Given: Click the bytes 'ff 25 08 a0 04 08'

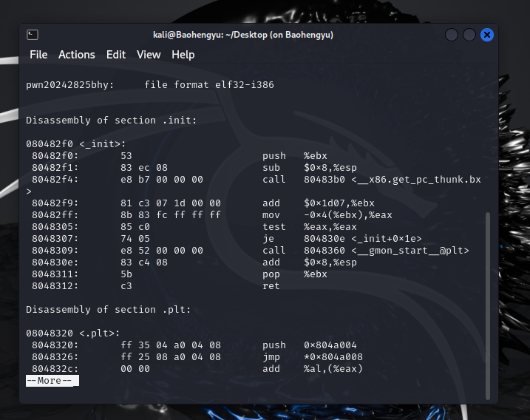Looking at the screenshot, I should pyautogui.click(x=171, y=357).
